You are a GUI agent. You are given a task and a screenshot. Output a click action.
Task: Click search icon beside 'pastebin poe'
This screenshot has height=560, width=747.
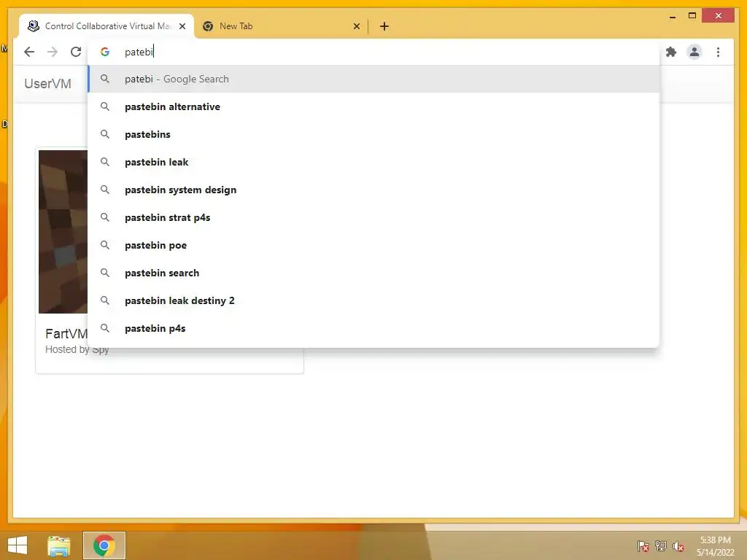point(105,245)
